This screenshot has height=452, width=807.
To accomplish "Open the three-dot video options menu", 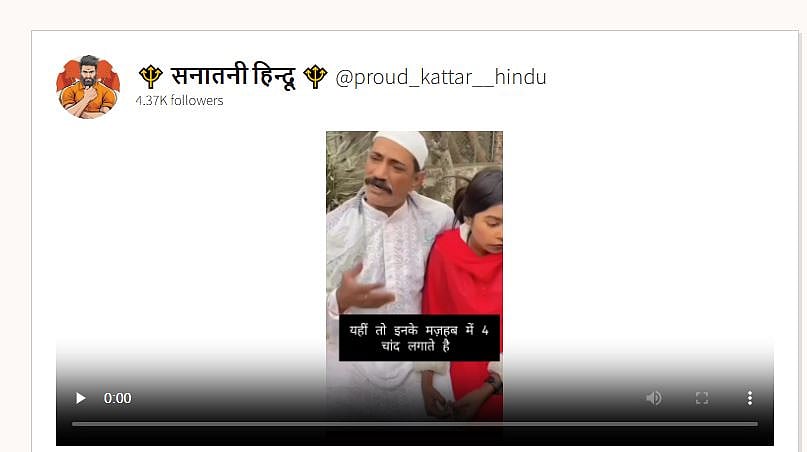I will 750,398.
